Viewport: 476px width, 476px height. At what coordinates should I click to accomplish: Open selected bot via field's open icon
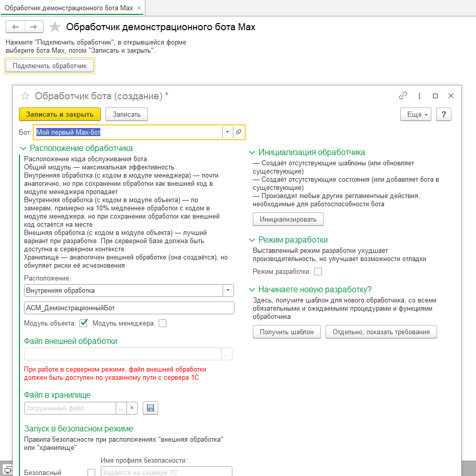(239, 132)
